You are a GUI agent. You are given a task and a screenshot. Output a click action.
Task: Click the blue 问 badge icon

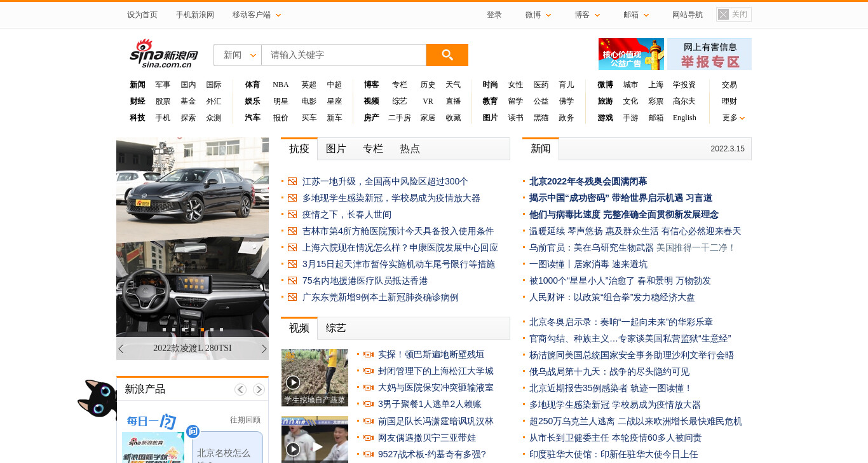click(193, 432)
